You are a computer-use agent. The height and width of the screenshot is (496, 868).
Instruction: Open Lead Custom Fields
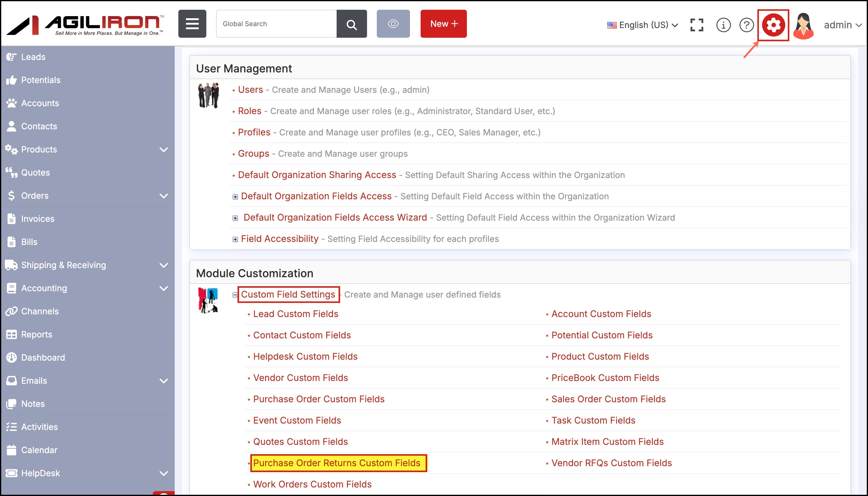(x=295, y=314)
